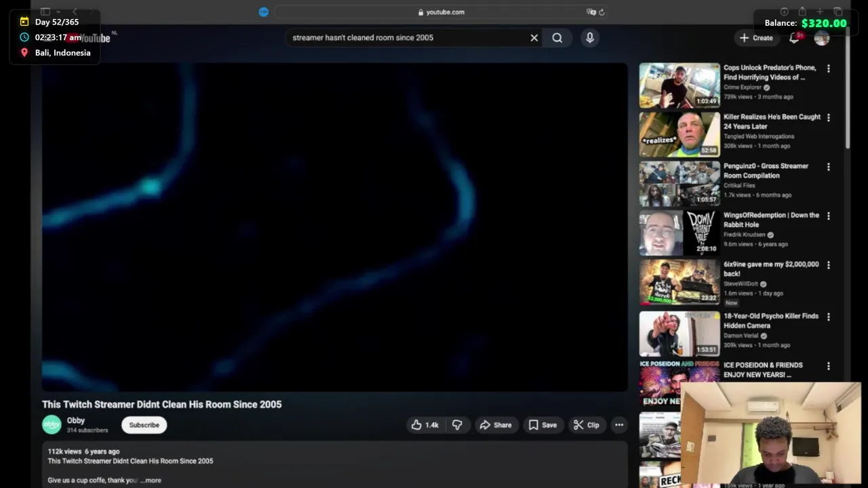Click the Create button
868x488 pixels.
[756, 38]
